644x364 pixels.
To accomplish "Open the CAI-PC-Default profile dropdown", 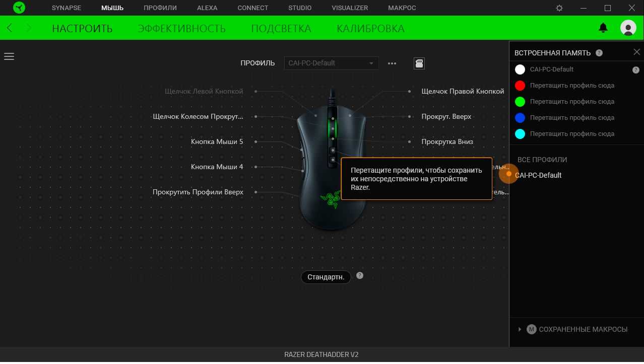I will tap(331, 63).
